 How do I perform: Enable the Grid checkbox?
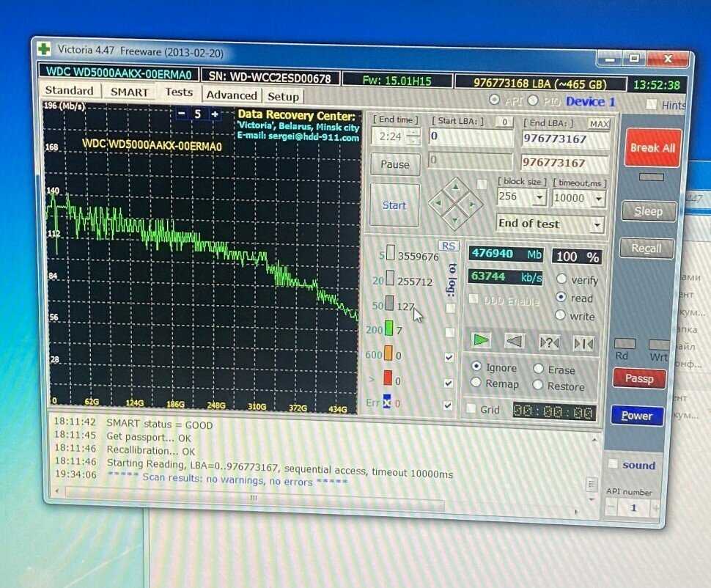tap(471, 409)
